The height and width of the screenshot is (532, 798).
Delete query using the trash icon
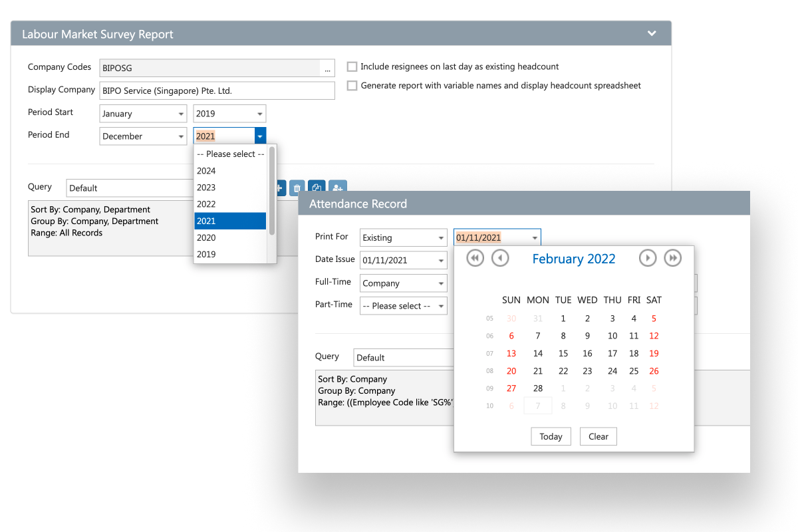tap(297, 188)
